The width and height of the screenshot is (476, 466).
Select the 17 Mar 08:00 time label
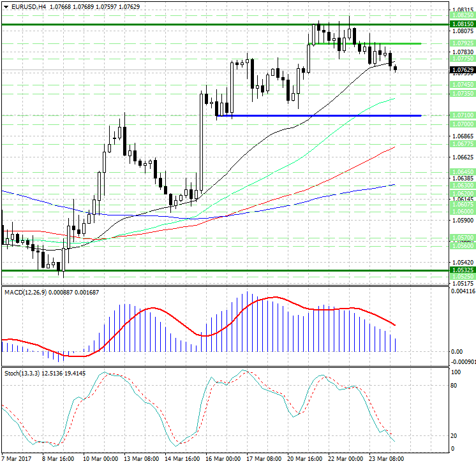(265, 458)
